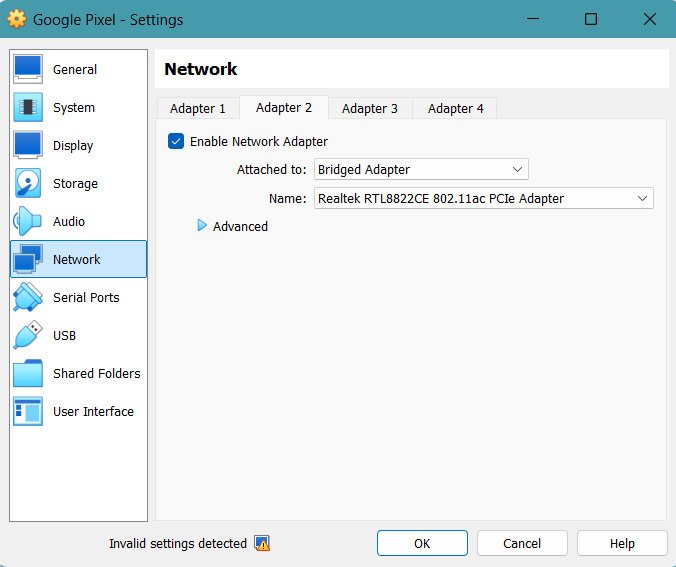Image resolution: width=676 pixels, height=567 pixels.
Task: Switch to Adapter 1 tab
Action: [x=198, y=108]
